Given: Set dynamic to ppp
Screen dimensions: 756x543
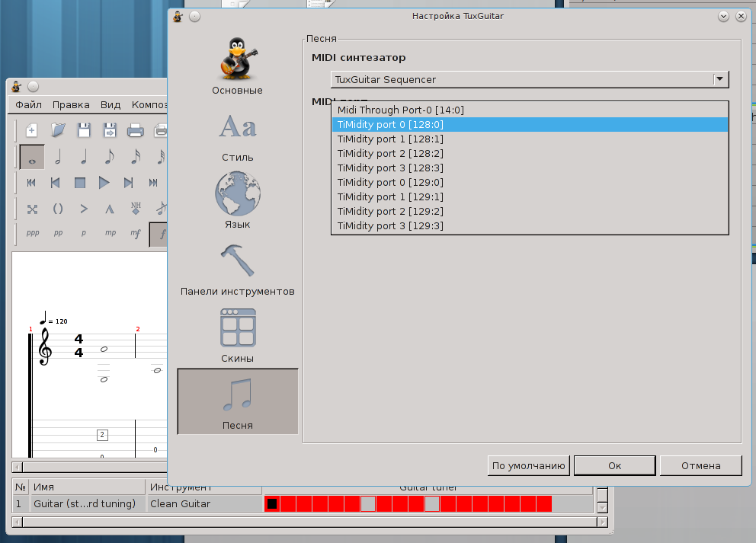Looking at the screenshot, I should (32, 233).
